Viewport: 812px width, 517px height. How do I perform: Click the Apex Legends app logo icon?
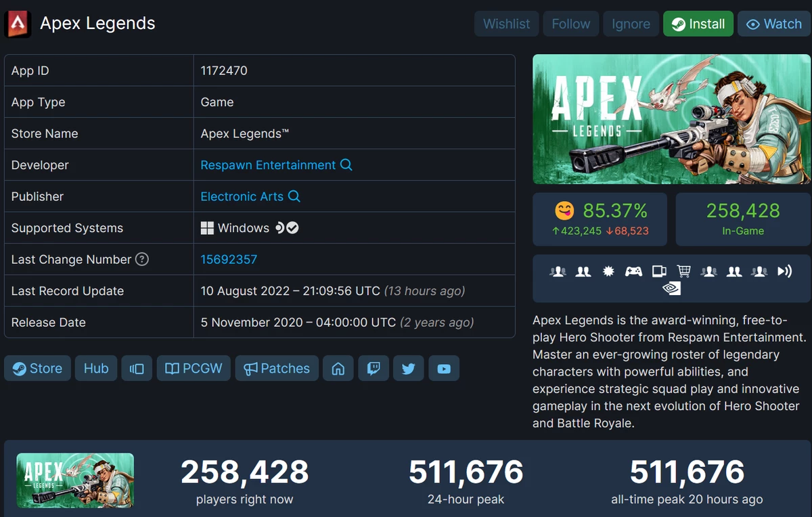click(x=18, y=24)
